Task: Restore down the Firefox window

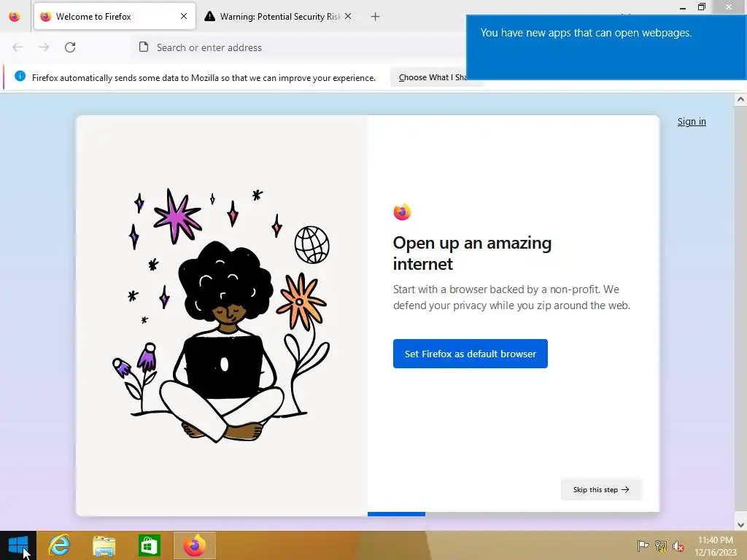Action: click(701, 7)
